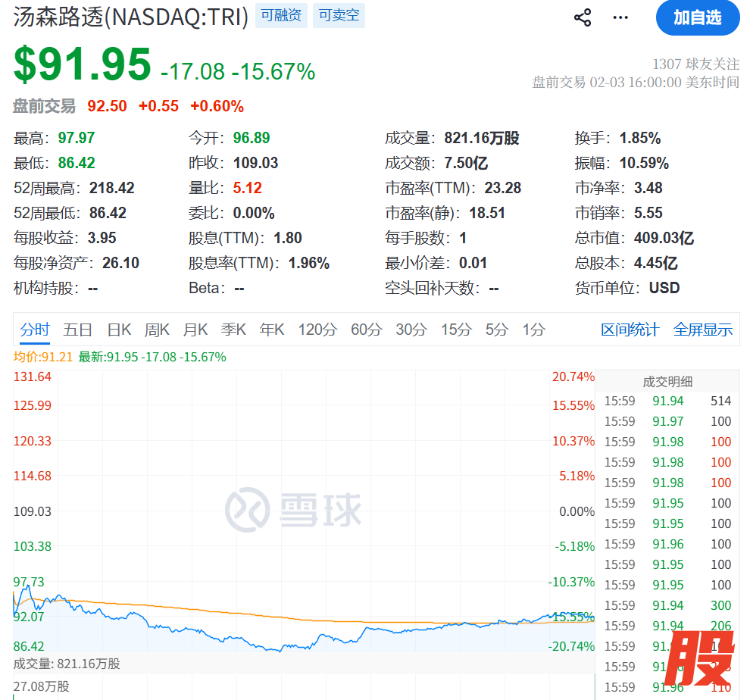Open the 区间统计 link
The width and height of the screenshot is (750, 700).
(x=630, y=330)
